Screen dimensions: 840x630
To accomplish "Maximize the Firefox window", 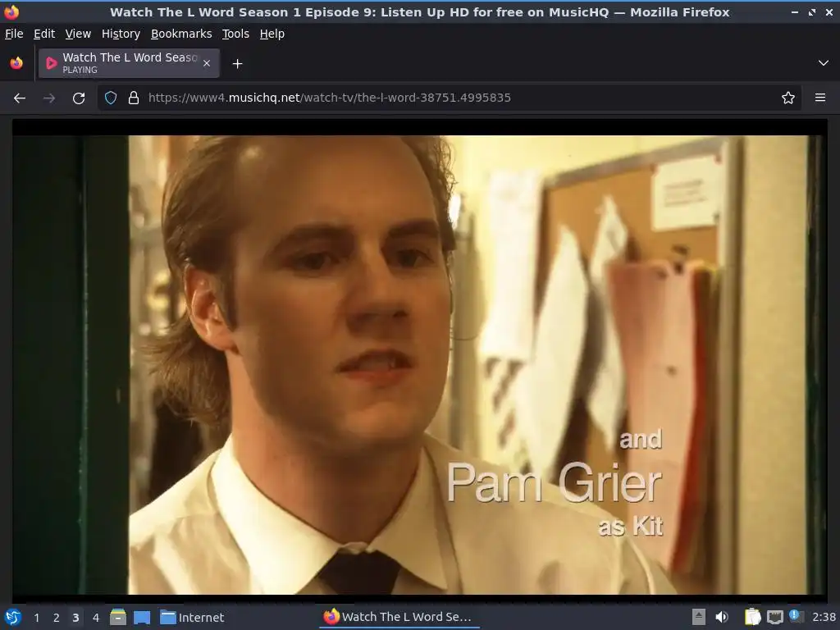I will pyautogui.click(x=812, y=11).
